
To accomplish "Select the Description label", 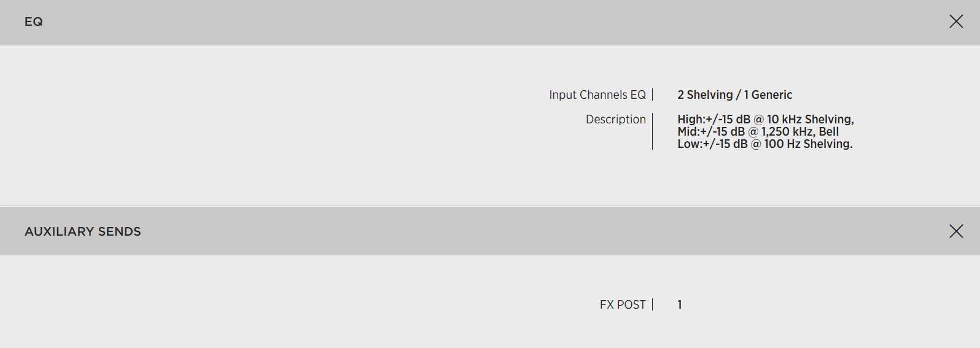I will 615,119.
